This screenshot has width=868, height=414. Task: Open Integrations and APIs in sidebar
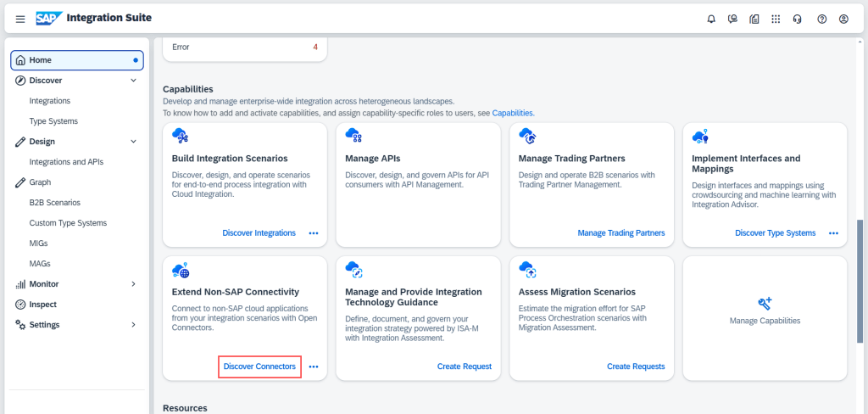(x=66, y=162)
